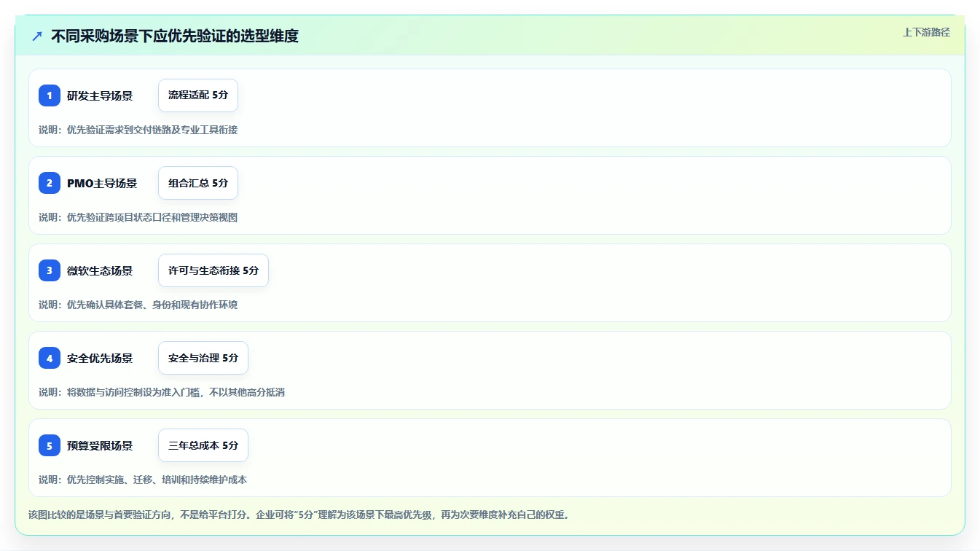Click the number 4 badge for 安全优先场景
The image size is (980, 551).
tap(50, 358)
